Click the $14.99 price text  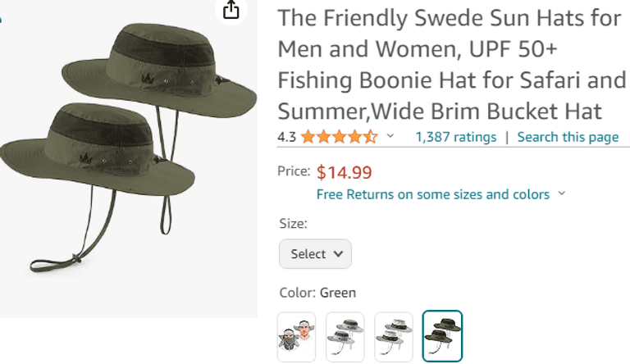(x=344, y=172)
